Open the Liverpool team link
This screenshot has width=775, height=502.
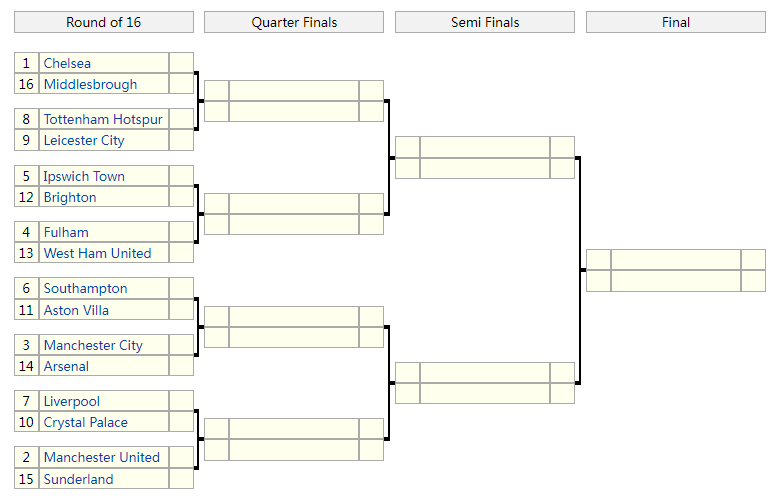pyautogui.click(x=72, y=401)
